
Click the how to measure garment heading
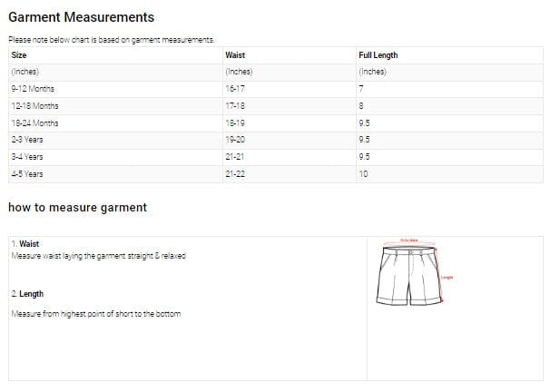pos(77,208)
